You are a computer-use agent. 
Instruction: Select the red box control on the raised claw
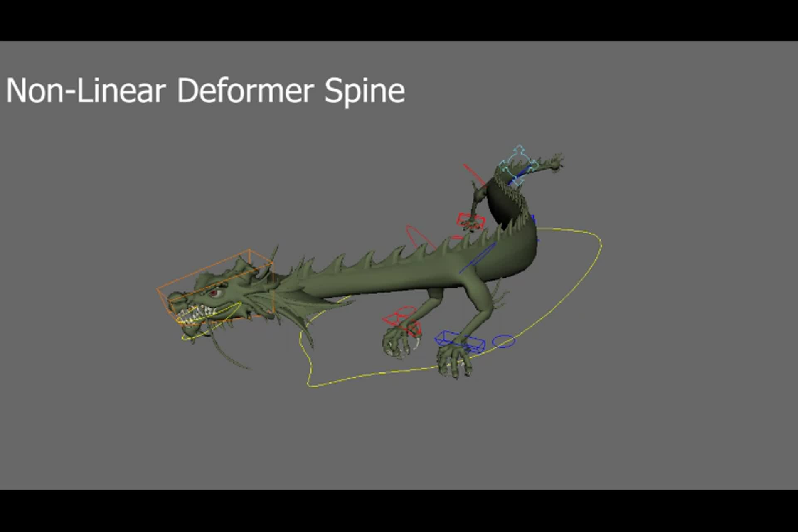pyautogui.click(x=471, y=218)
